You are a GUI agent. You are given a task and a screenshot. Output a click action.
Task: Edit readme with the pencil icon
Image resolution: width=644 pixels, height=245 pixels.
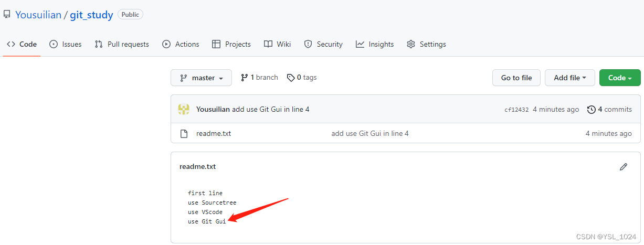tap(624, 167)
